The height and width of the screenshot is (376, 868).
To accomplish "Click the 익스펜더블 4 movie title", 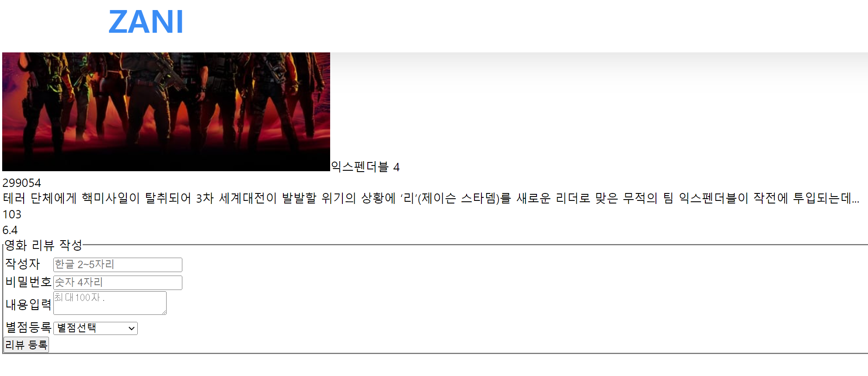I will pos(365,167).
